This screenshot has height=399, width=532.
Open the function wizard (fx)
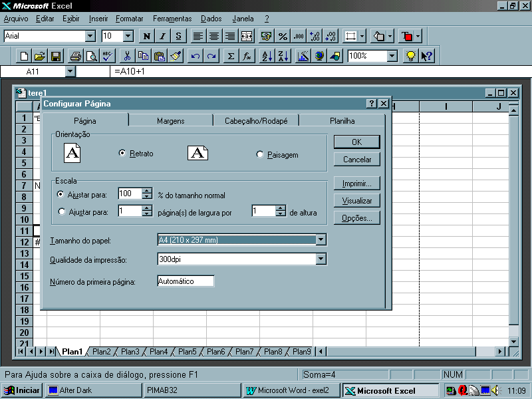(x=247, y=56)
